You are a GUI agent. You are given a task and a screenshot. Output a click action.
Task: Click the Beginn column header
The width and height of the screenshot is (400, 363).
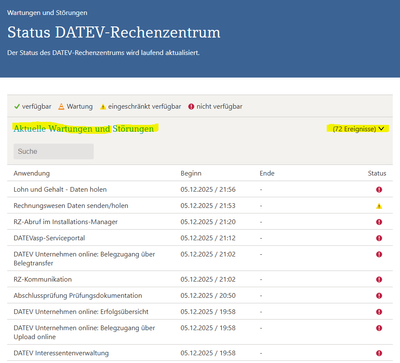[x=191, y=173]
